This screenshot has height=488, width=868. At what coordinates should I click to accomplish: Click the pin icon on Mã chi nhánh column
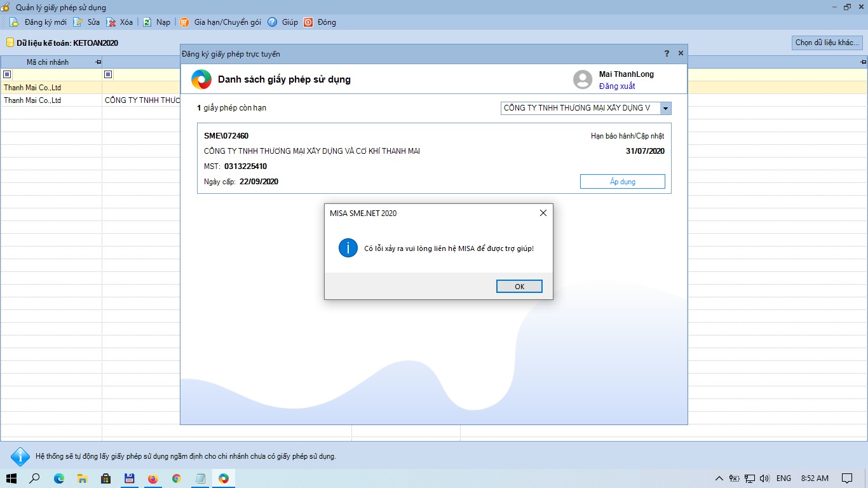tap(98, 62)
